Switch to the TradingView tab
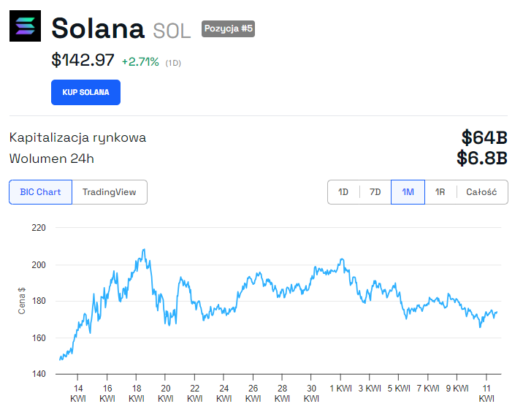The height and width of the screenshot is (420, 523). 110,192
